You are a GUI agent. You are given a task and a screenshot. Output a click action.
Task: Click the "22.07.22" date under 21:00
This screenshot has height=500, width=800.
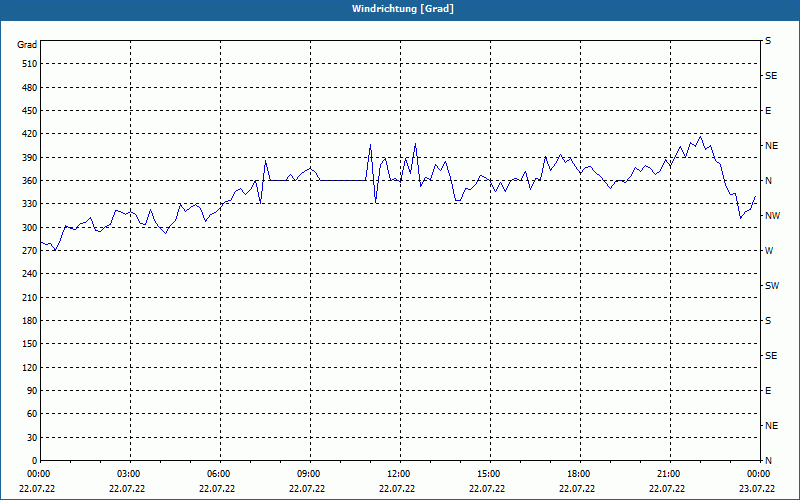(667, 489)
